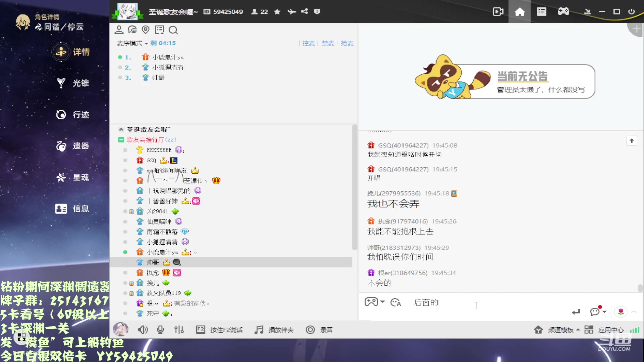This screenshot has height=362, width=644.
Task: Click the 控麦 link
Action: click(308, 43)
